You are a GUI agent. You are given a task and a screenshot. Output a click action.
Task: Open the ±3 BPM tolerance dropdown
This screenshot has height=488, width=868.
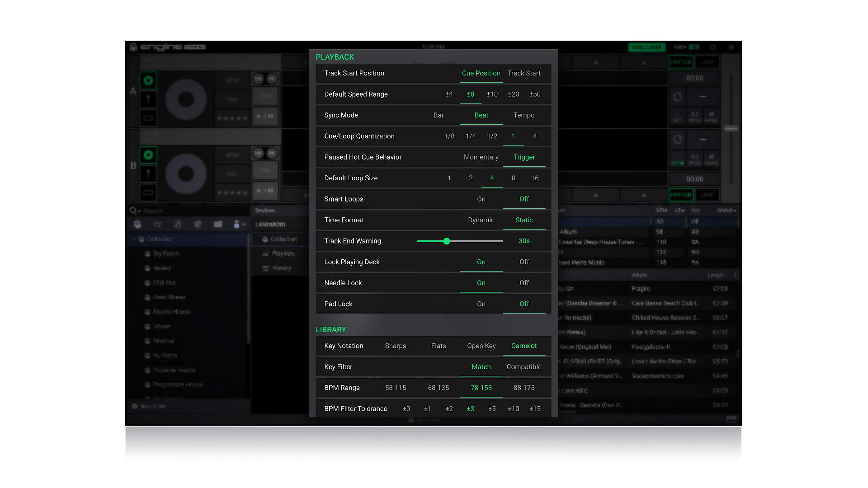pos(679,211)
